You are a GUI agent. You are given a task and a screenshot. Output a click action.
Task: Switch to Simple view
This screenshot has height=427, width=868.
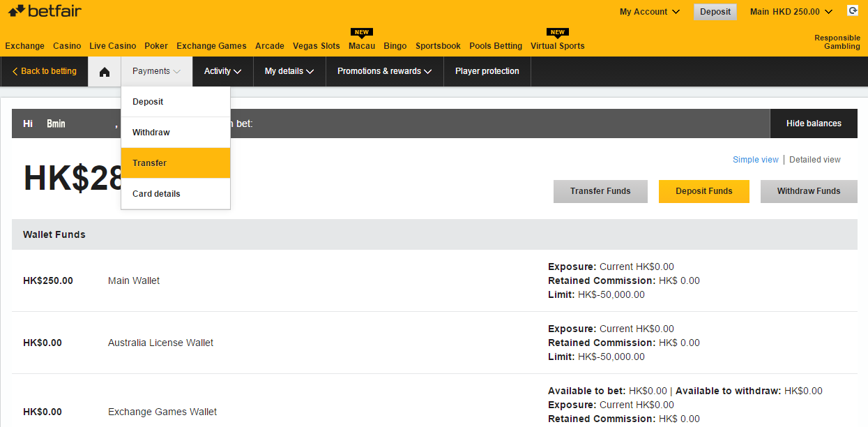click(756, 160)
